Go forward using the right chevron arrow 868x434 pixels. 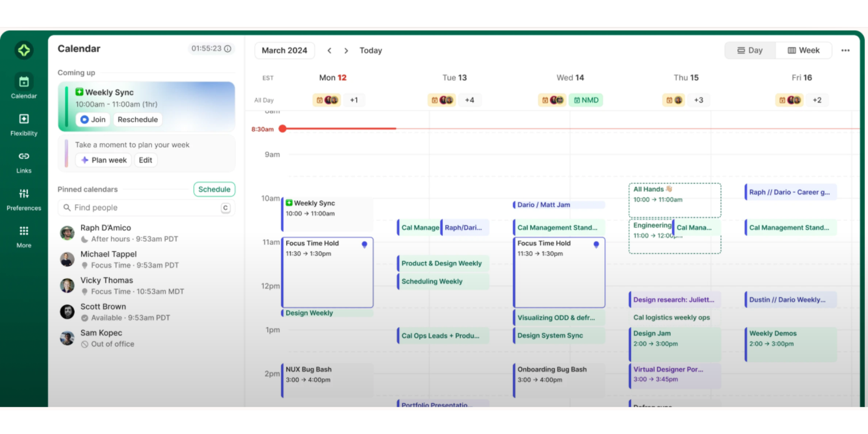[346, 50]
